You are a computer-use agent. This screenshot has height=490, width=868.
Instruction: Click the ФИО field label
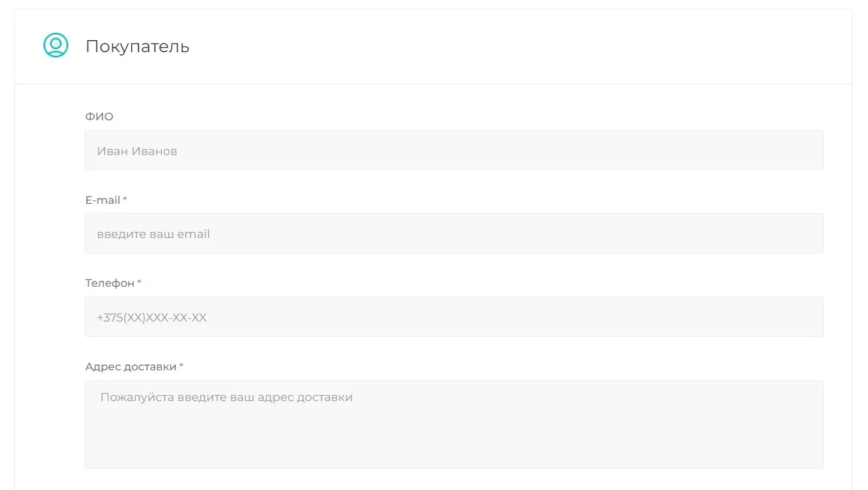coord(99,117)
